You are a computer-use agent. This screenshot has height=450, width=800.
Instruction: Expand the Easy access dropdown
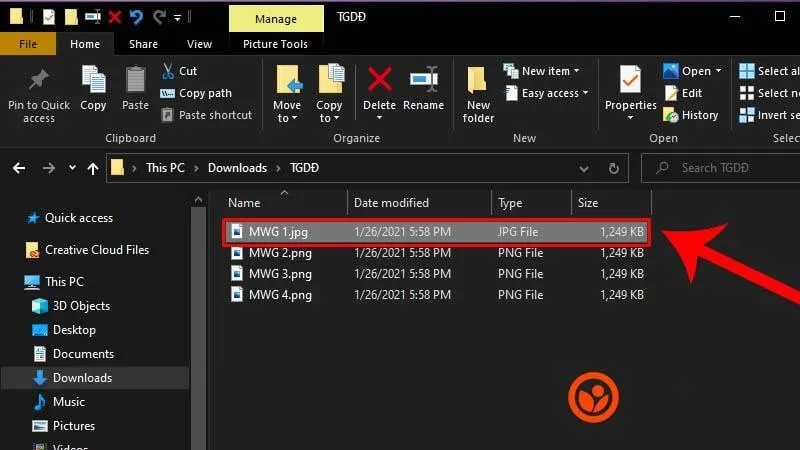585,93
